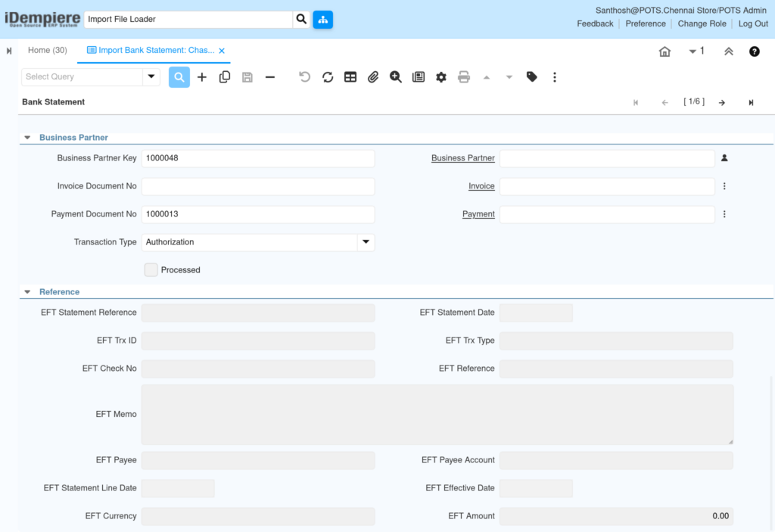775x532 pixels.
Task: Click the label tag icon
Action: (x=532, y=77)
